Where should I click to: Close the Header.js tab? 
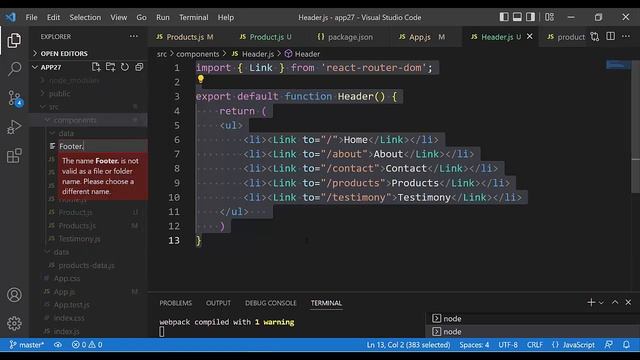tap(530, 36)
